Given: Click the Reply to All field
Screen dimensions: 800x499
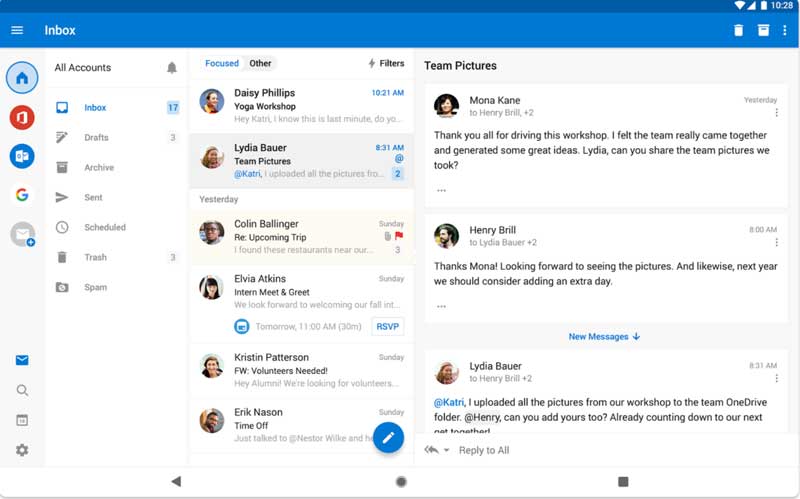Looking at the screenshot, I should point(484,450).
